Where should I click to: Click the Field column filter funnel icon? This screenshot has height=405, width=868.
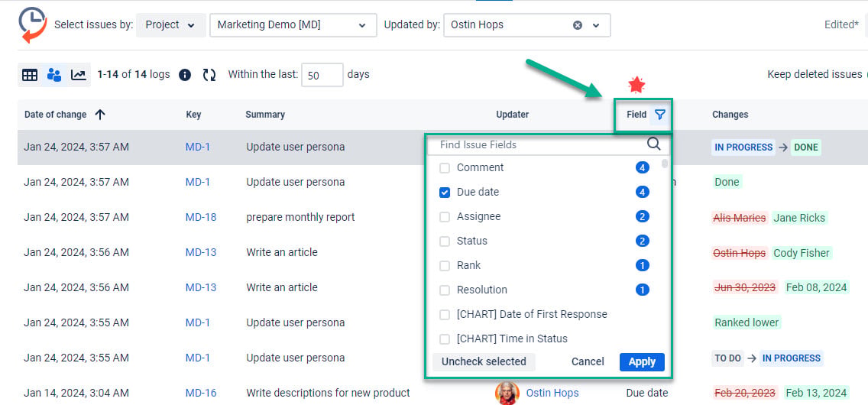pos(660,115)
